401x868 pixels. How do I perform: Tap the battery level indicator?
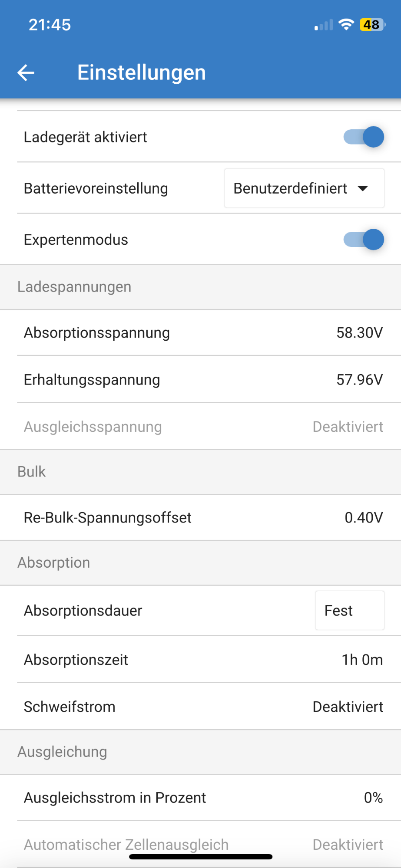372,25
